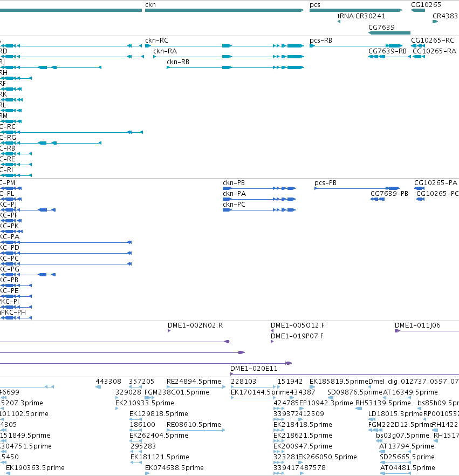459x476 pixels.
Task: Click the EK218418.5prime EST label
Action: coord(303,425)
